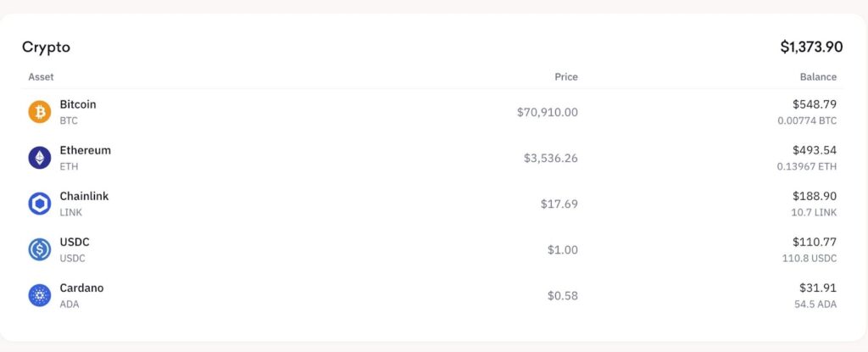Click the $548.79 Bitcoin balance
868x352 pixels.
point(815,104)
